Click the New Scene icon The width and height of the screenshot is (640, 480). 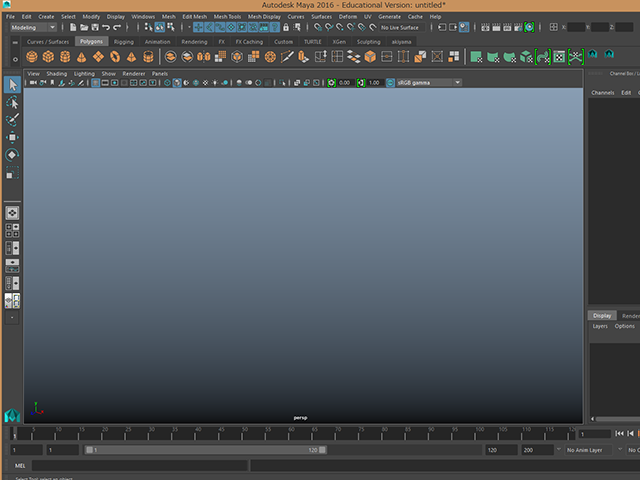click(x=73, y=27)
